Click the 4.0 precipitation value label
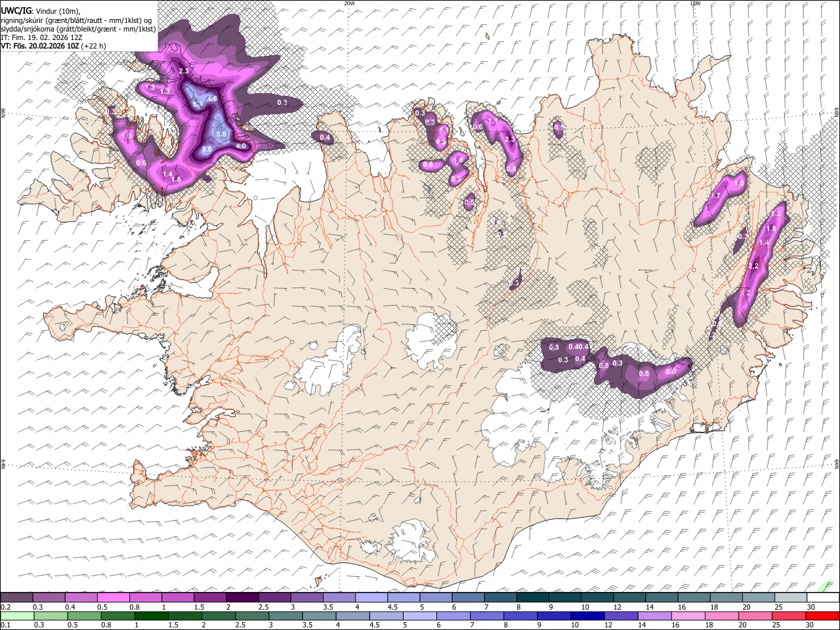840x630 pixels. point(241,146)
